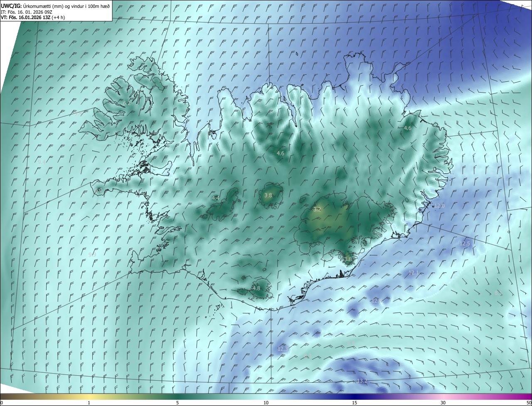Click the 6.2 value label on the map

pyautogui.click(x=127, y=103)
